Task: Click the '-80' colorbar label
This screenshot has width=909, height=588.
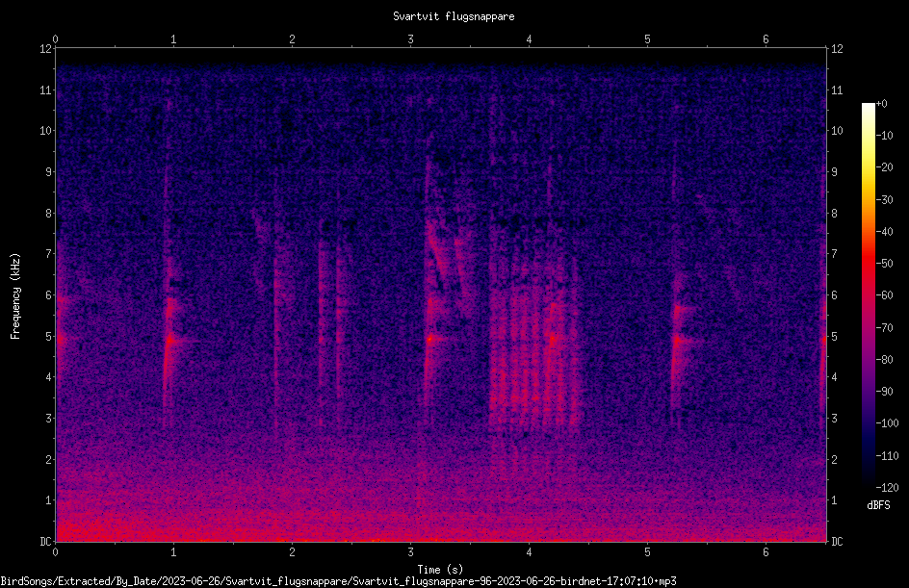Action: click(x=885, y=360)
